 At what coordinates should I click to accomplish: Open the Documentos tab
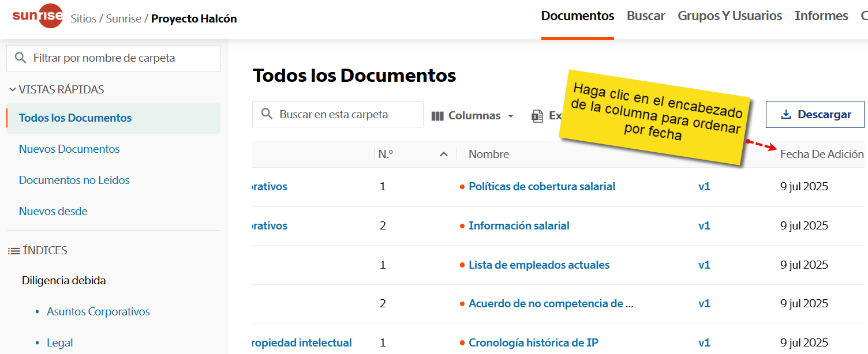pos(577,16)
